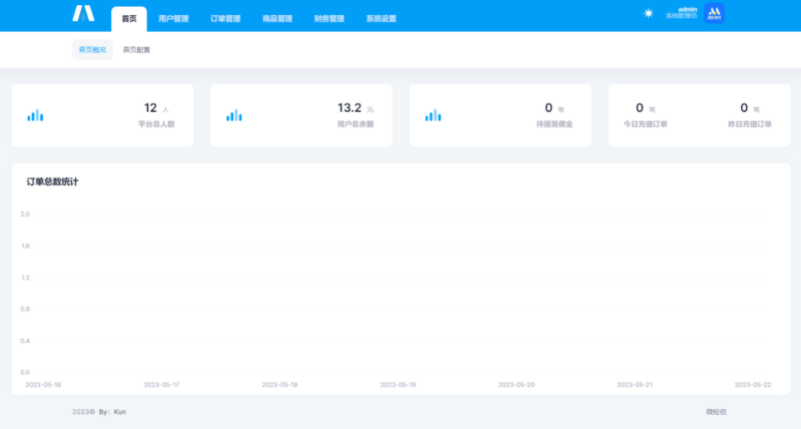Switch to the 首页 top tab

pos(128,18)
